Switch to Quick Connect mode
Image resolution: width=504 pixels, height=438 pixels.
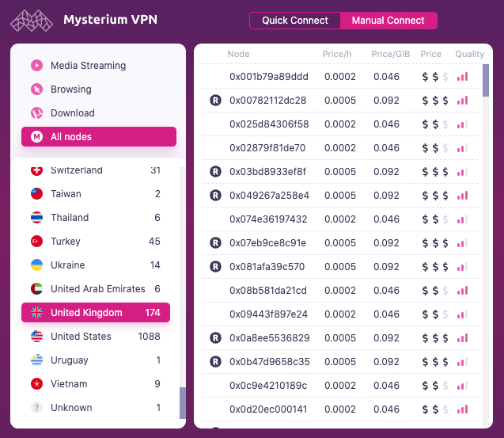[x=295, y=21]
